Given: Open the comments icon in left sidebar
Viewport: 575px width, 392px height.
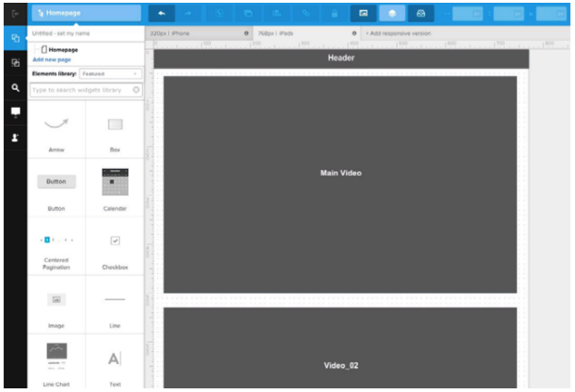Looking at the screenshot, I should coord(15,113).
